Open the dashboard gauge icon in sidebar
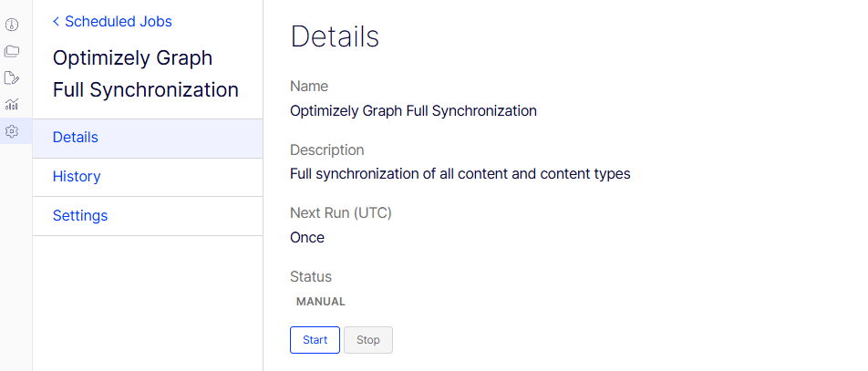 [12, 25]
